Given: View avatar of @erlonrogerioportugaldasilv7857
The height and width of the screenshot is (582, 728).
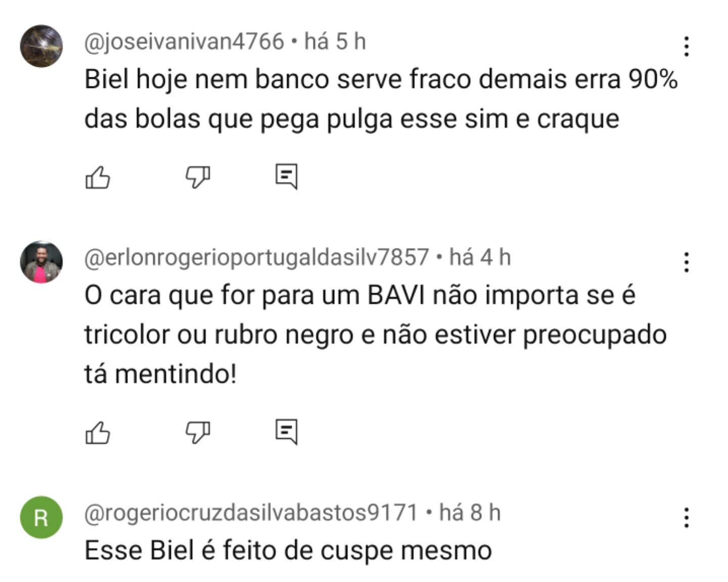Looking at the screenshot, I should click(x=41, y=262).
